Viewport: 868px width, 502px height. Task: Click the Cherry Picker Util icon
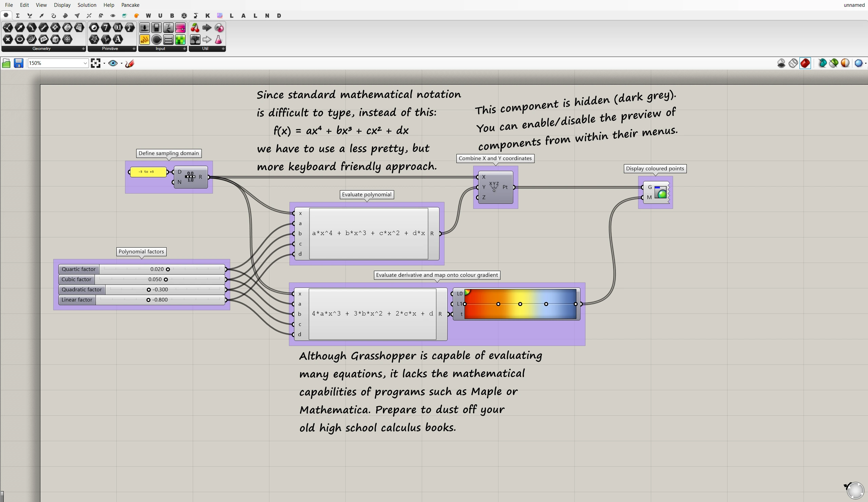click(195, 28)
